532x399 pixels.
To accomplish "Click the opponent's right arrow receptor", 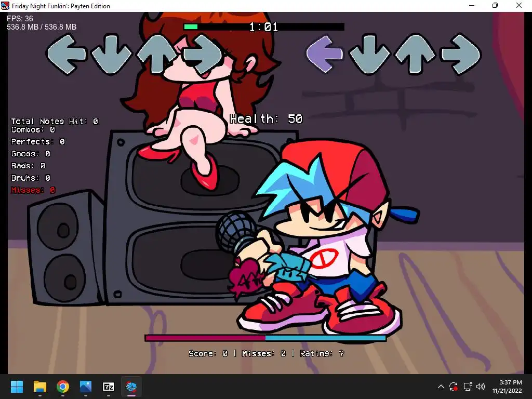I will tap(202, 54).
